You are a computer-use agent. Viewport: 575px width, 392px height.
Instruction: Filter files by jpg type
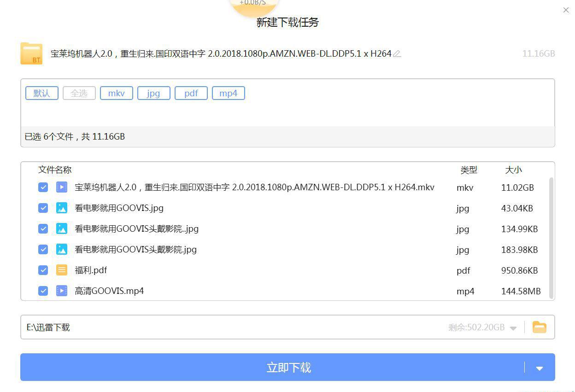tap(153, 93)
